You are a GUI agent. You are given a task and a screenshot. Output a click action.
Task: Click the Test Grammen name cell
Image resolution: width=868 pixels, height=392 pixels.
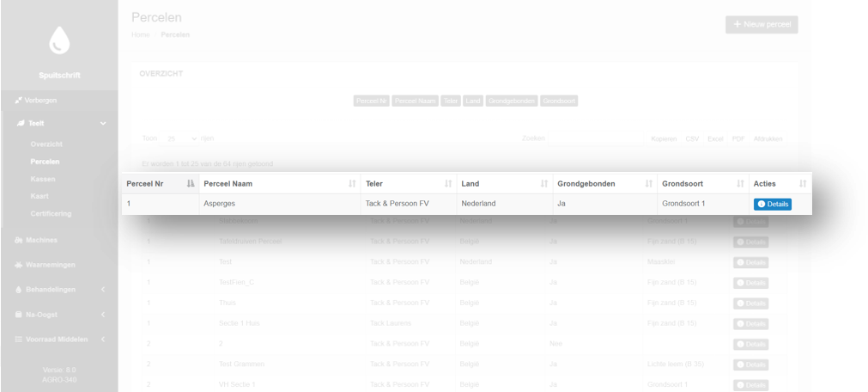click(241, 364)
